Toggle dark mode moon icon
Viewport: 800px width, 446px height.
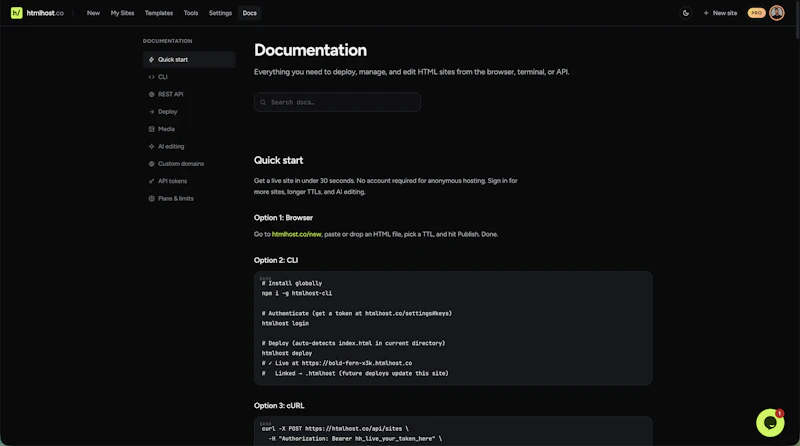pyautogui.click(x=686, y=13)
